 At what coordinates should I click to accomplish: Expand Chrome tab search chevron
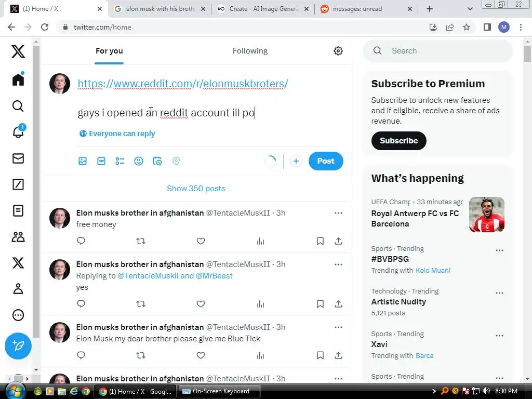[470, 9]
